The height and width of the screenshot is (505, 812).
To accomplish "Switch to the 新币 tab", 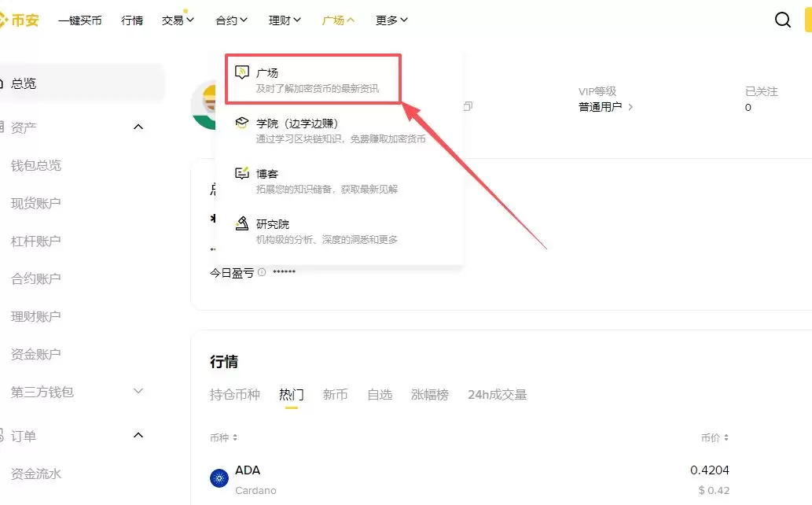I will [336, 396].
